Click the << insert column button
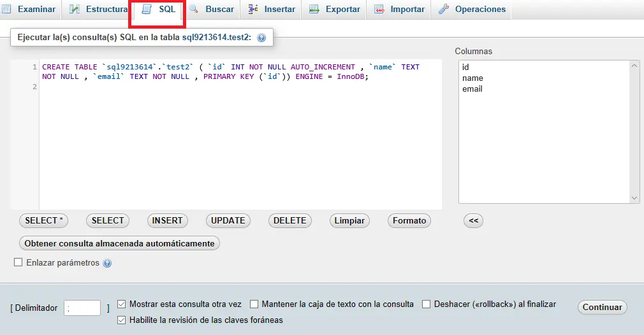The height and width of the screenshot is (335, 644). (x=473, y=220)
